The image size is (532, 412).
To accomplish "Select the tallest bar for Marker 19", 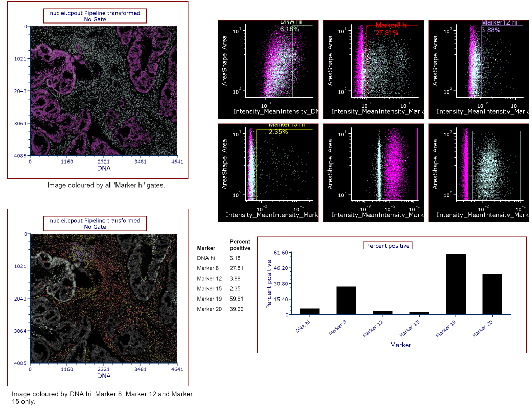I will [456, 284].
